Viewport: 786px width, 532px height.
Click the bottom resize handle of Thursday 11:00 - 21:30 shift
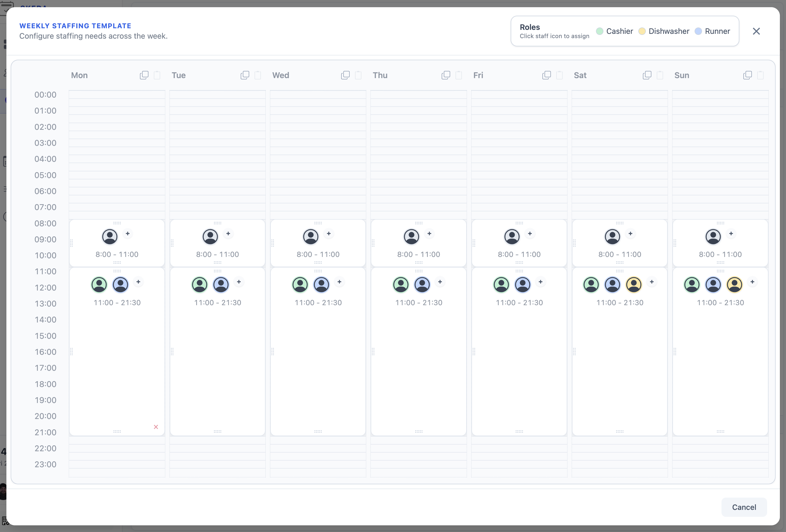click(418, 432)
